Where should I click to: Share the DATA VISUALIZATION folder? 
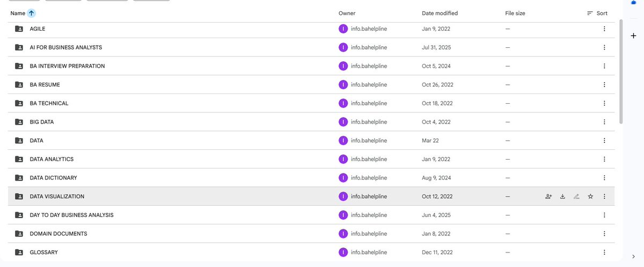[x=548, y=197]
